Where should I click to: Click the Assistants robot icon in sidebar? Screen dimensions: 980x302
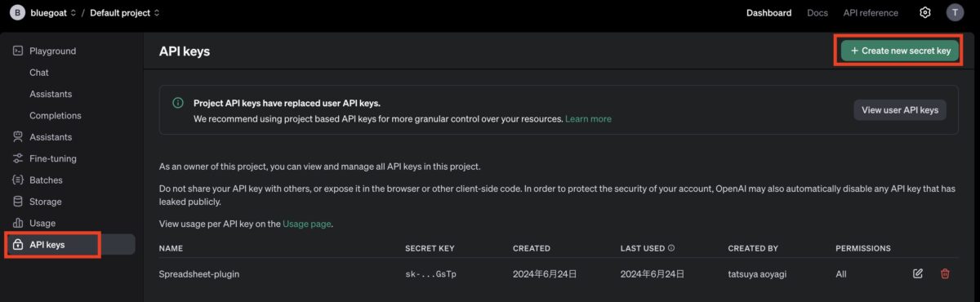tap(18, 137)
